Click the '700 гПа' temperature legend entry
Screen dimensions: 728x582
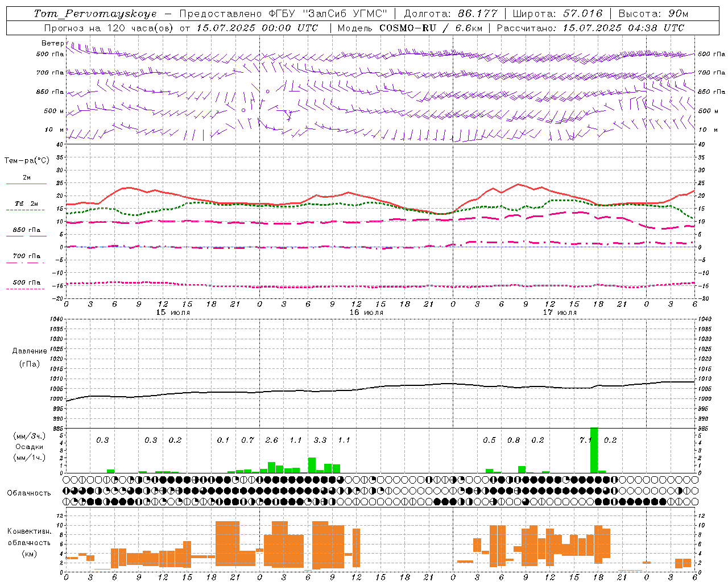[x=27, y=256]
